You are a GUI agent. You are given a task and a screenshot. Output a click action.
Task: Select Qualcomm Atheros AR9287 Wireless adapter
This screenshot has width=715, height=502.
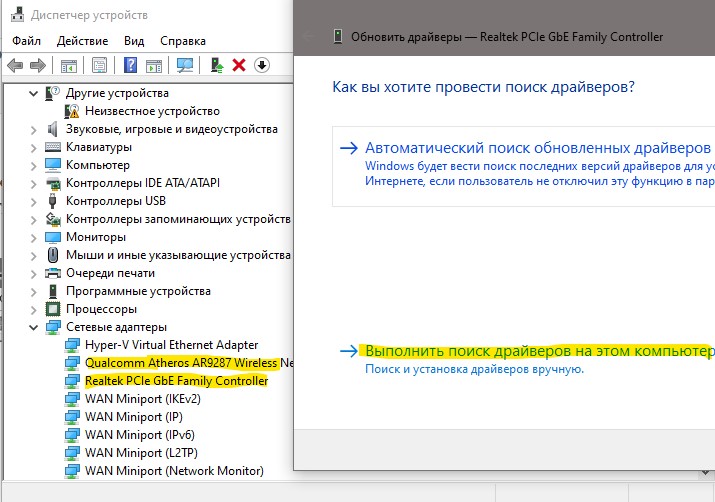click(x=189, y=363)
